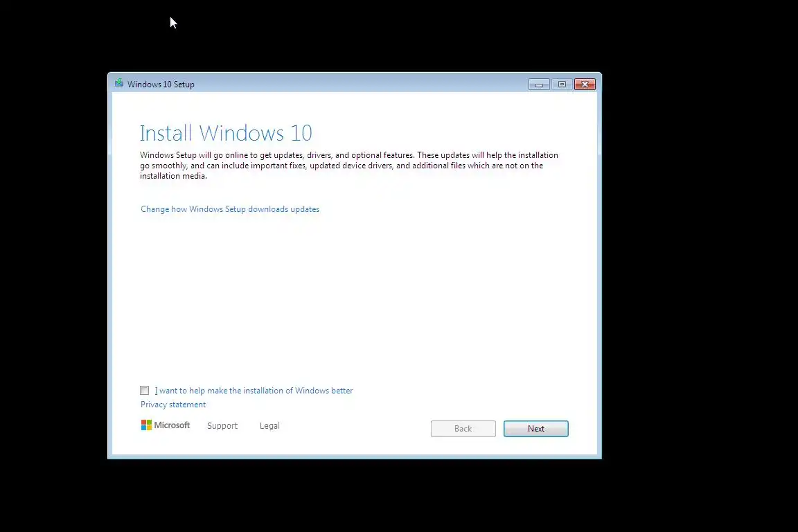Open the Privacy statement link
The image size is (798, 532).
tap(173, 405)
